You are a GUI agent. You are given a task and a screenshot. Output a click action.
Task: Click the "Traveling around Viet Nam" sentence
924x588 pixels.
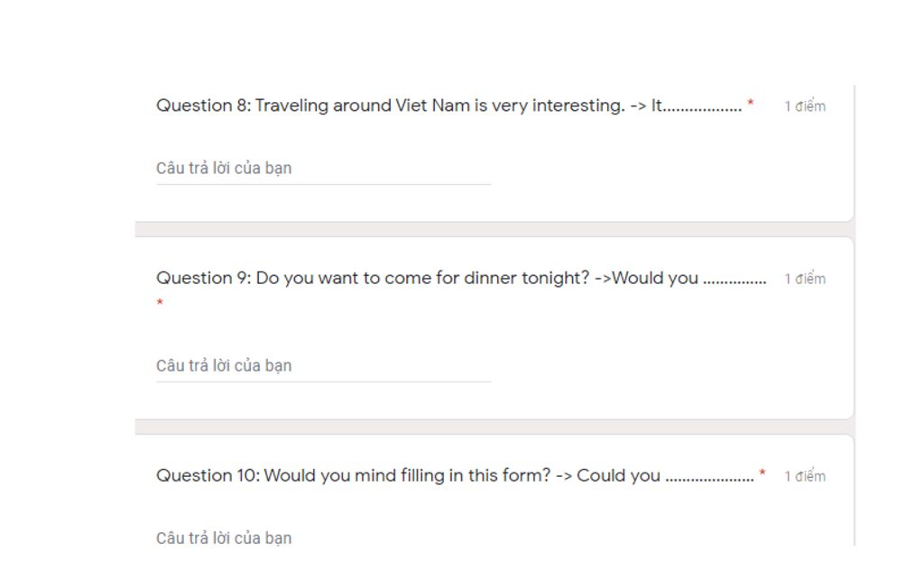click(363, 106)
